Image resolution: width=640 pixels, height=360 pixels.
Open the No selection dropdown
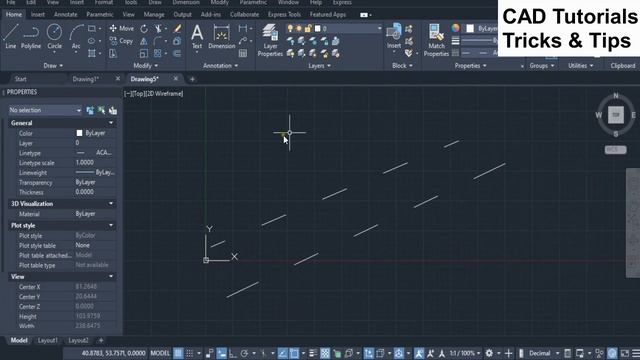tap(45, 110)
